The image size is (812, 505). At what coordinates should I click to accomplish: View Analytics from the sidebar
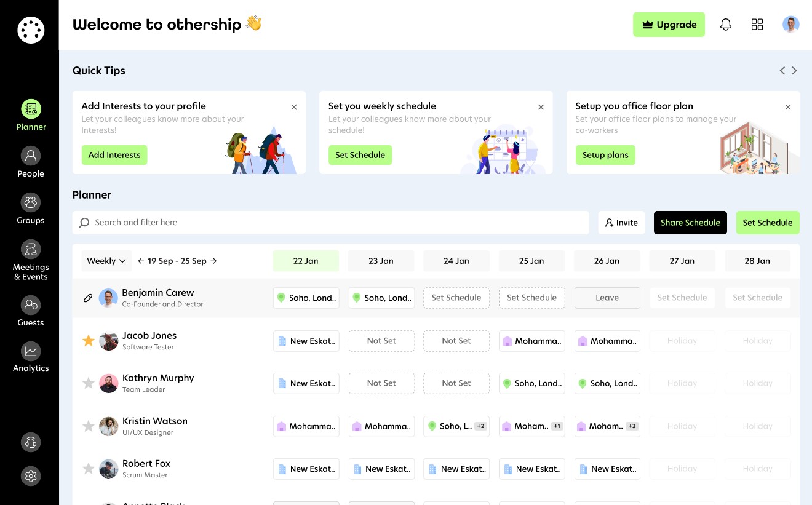point(31,357)
